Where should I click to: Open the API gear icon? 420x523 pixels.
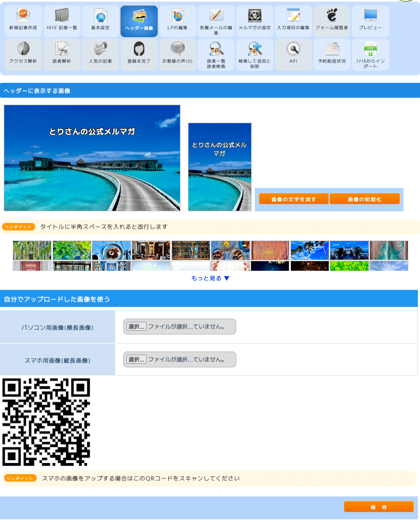tap(293, 55)
